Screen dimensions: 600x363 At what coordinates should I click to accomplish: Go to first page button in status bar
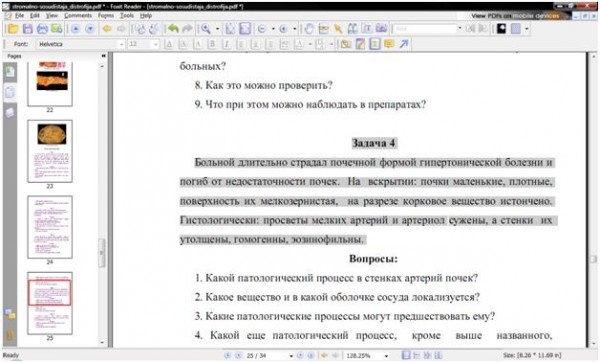click(x=227, y=355)
